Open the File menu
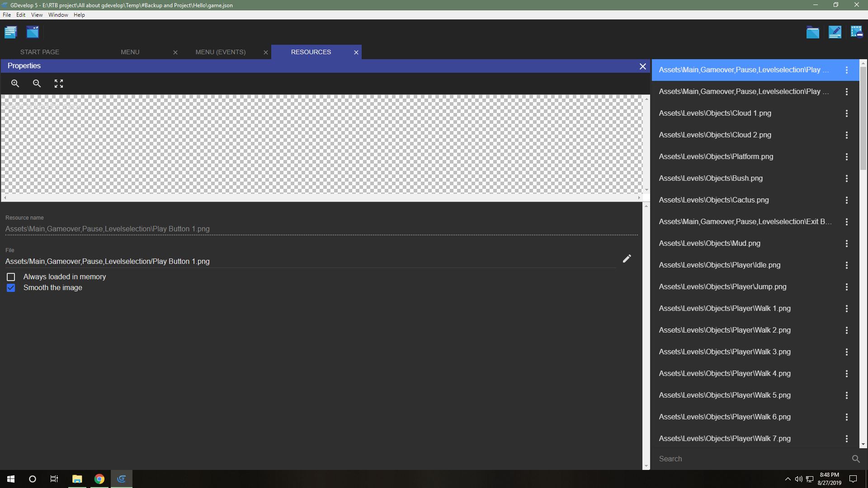This screenshot has width=868, height=488. pyautogui.click(x=7, y=15)
